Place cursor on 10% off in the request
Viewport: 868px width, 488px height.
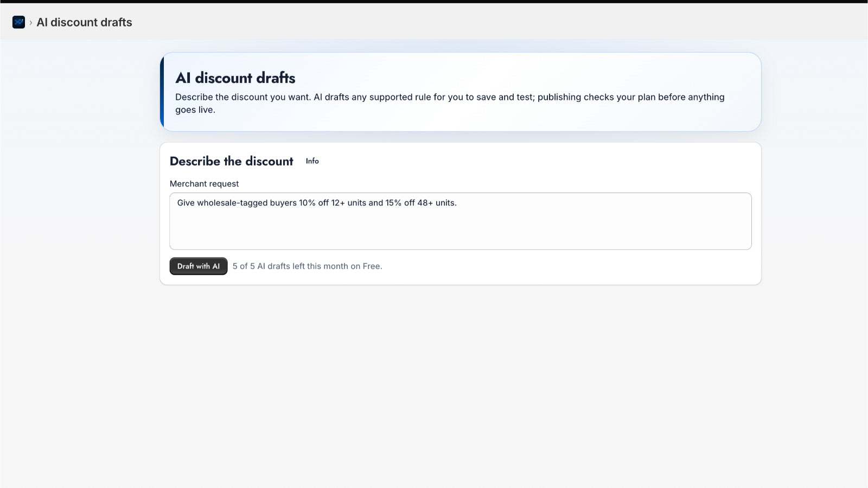click(314, 203)
